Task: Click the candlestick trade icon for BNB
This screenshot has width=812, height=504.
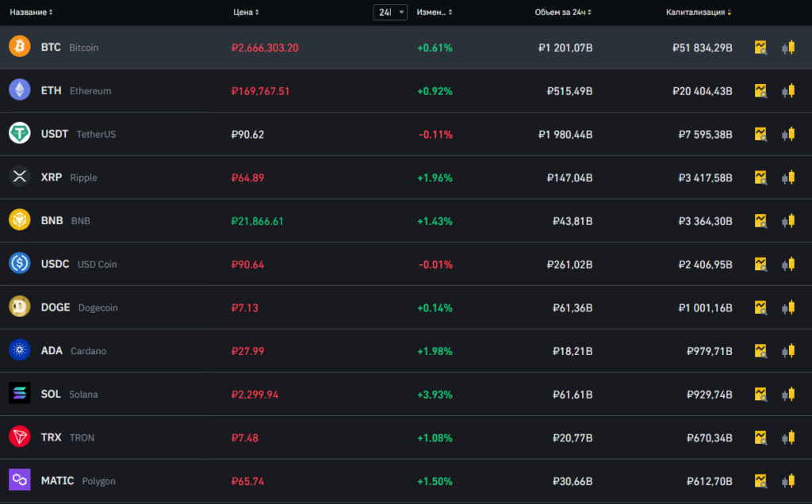Action: [x=787, y=221]
